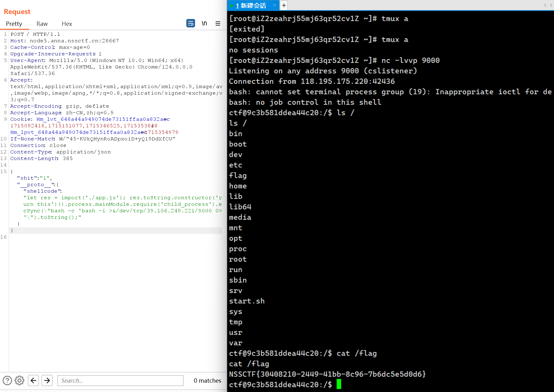Toggle show non-printable characters \n icon
The width and height of the screenshot is (554, 392).
coord(204,23)
